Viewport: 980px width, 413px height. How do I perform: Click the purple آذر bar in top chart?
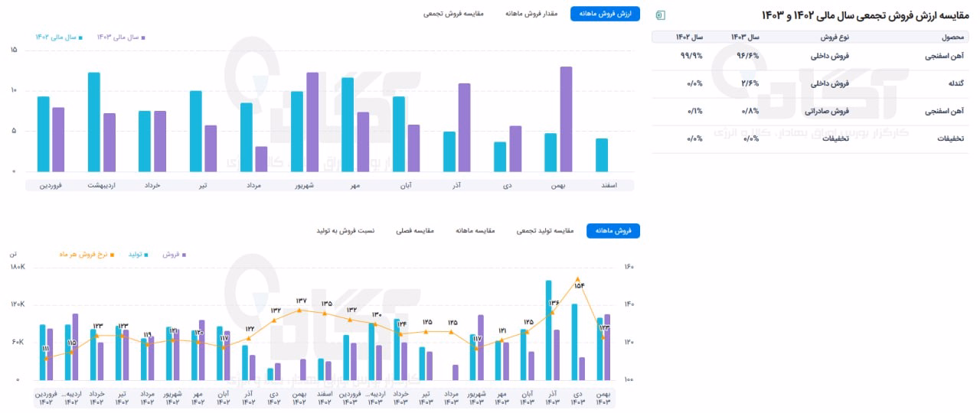tap(464, 128)
